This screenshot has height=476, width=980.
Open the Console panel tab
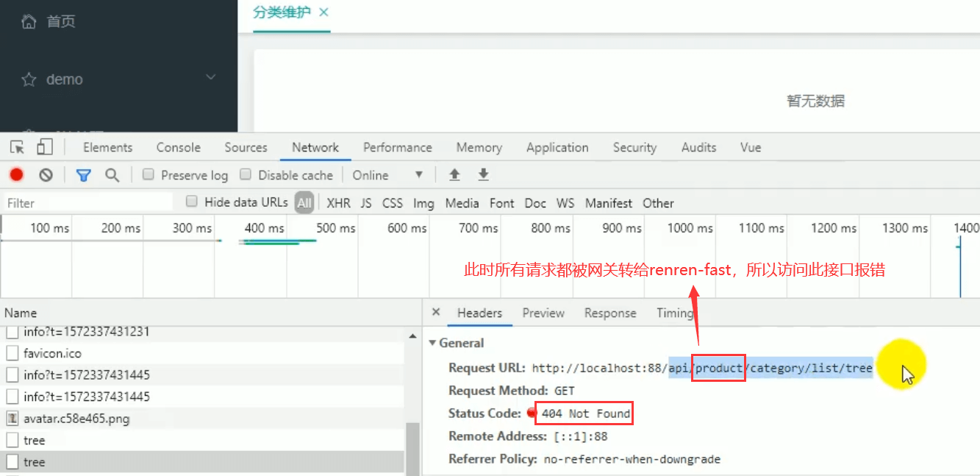pyautogui.click(x=179, y=147)
